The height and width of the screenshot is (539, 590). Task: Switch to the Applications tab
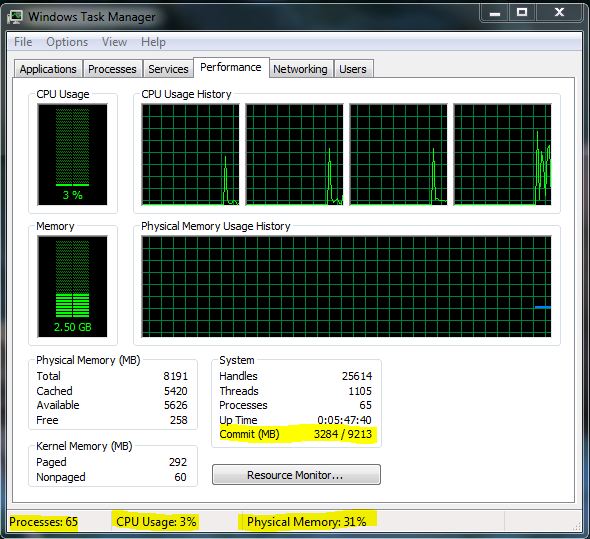(48, 69)
